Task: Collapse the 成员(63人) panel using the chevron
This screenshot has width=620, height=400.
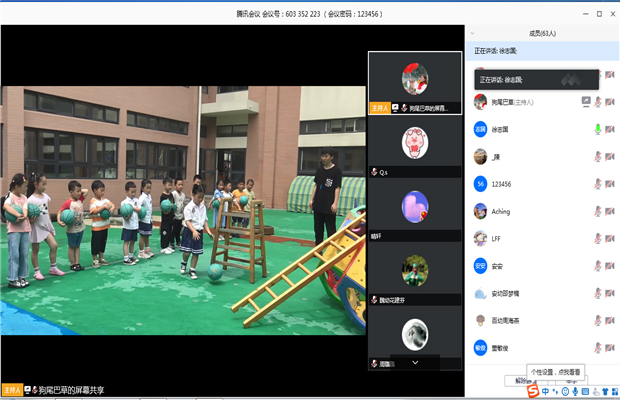Action: [473, 33]
